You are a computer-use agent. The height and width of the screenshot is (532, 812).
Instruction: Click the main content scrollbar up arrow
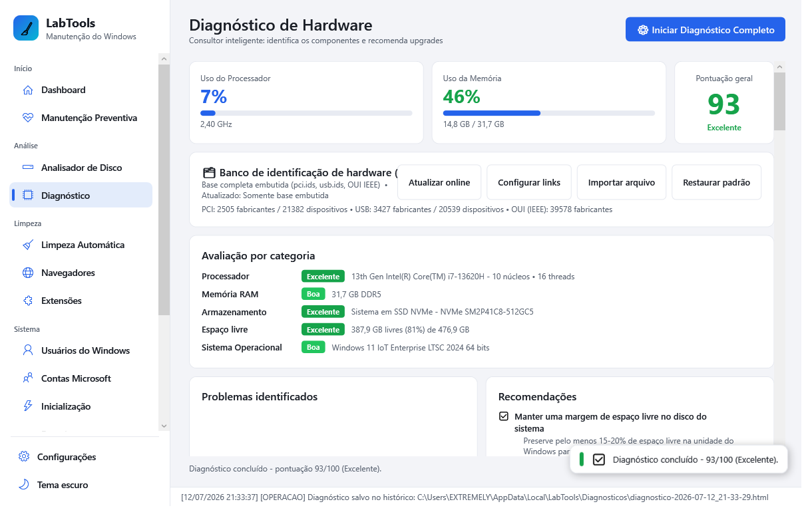[x=779, y=66]
